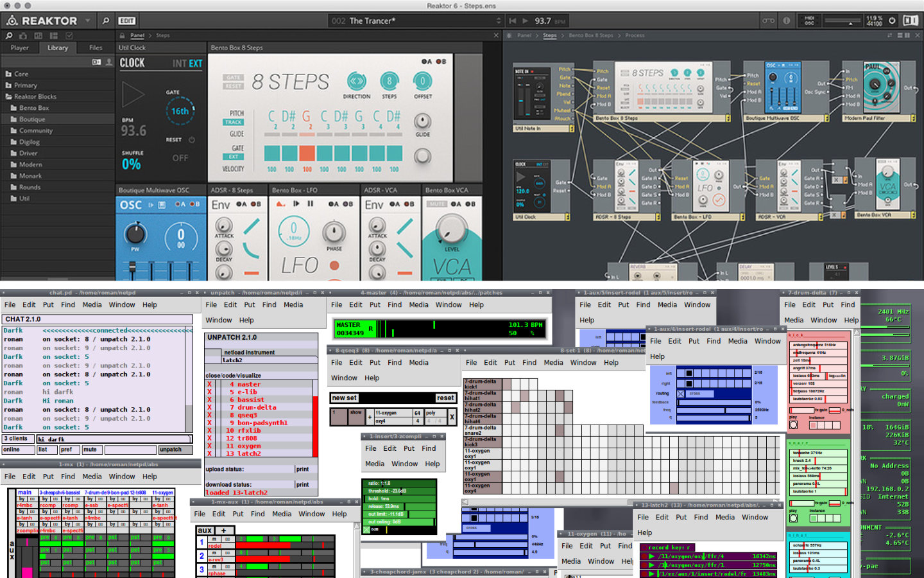Screen dimensions: 924x578
Task: Click the LFO PHASE knob
Action: click(334, 232)
